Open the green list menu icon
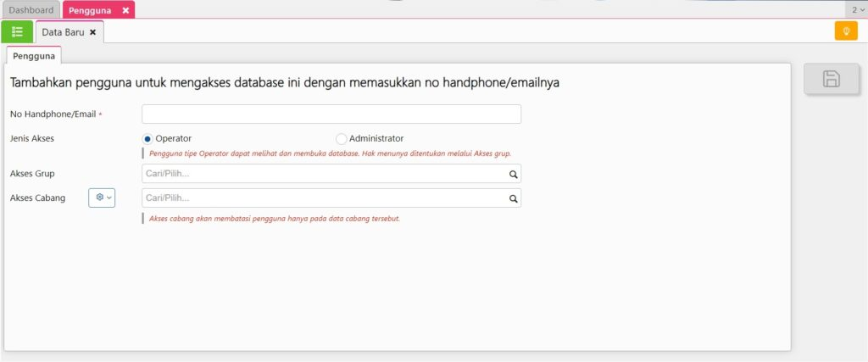The image size is (868, 362). 17,31
